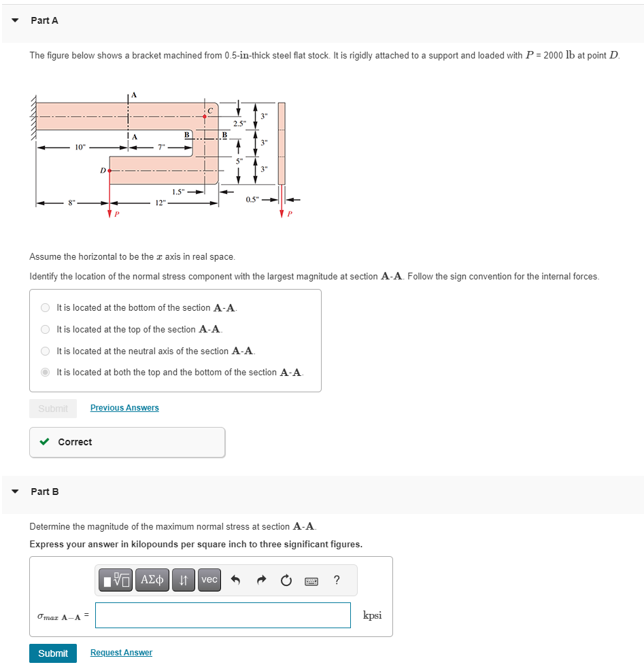Click Request Answer for Part B
This screenshot has width=644, height=669.
[121, 652]
